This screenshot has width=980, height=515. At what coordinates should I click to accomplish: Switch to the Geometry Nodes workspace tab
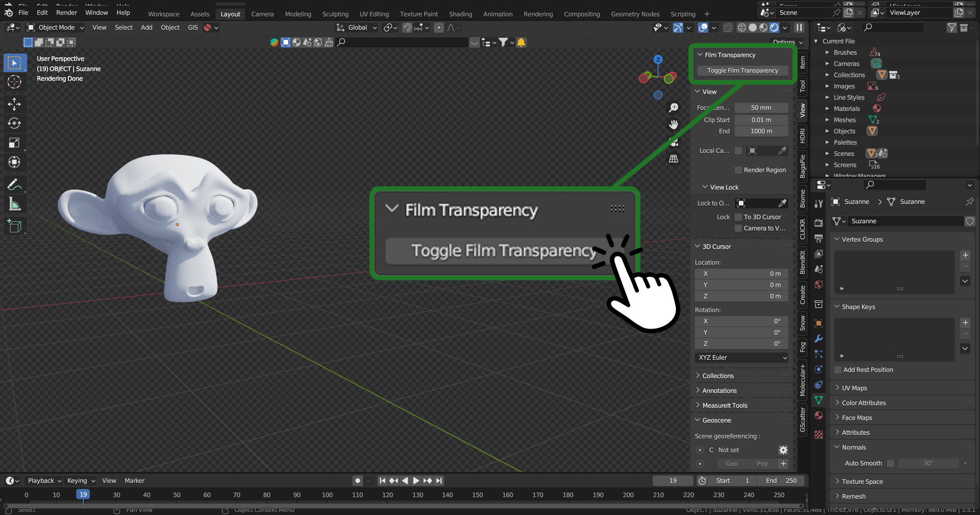635,14
